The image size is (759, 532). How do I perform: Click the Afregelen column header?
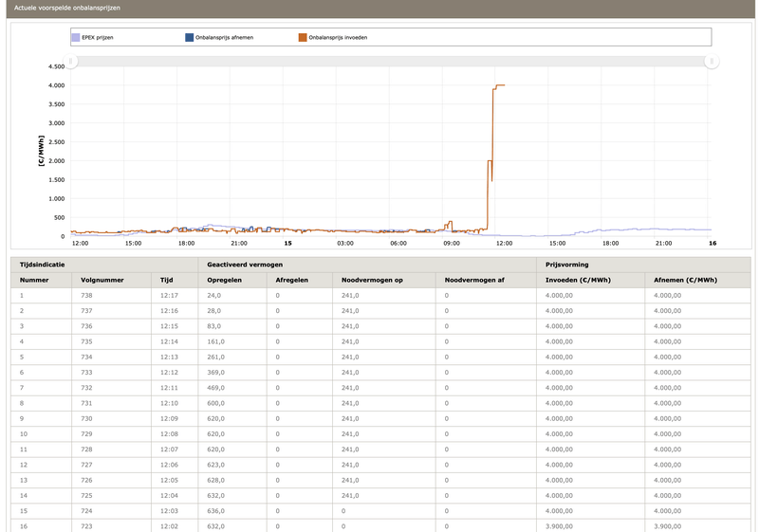292,280
